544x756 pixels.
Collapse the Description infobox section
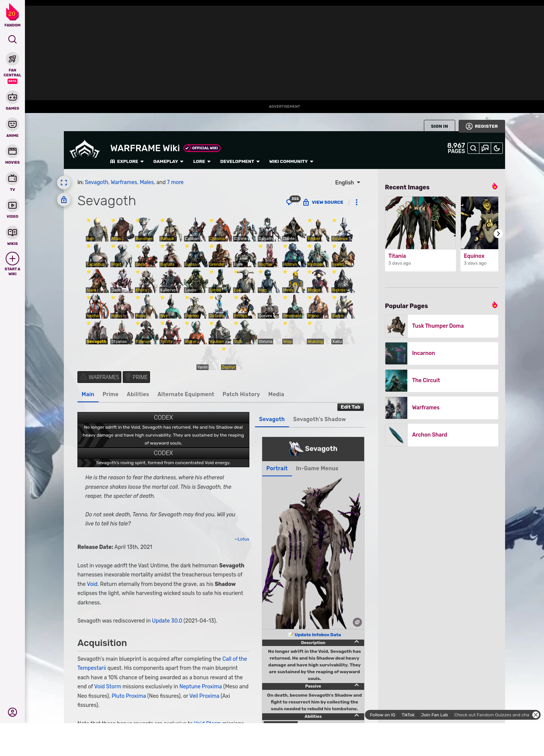pos(356,642)
